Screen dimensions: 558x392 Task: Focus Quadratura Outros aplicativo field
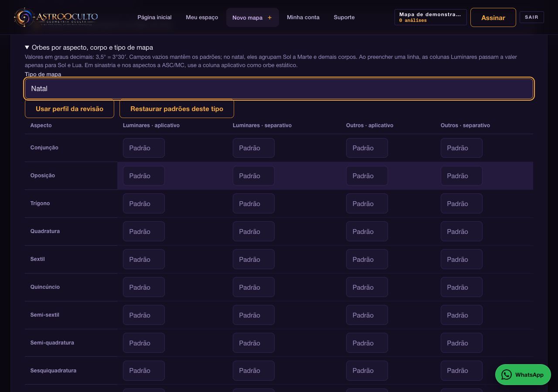pos(367,232)
